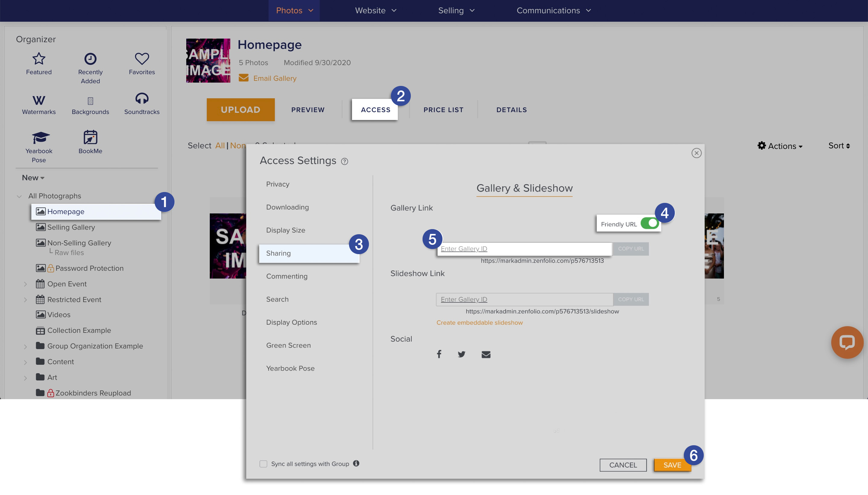Open the Selling dropdown menu
The height and width of the screenshot is (495, 868).
(x=456, y=11)
